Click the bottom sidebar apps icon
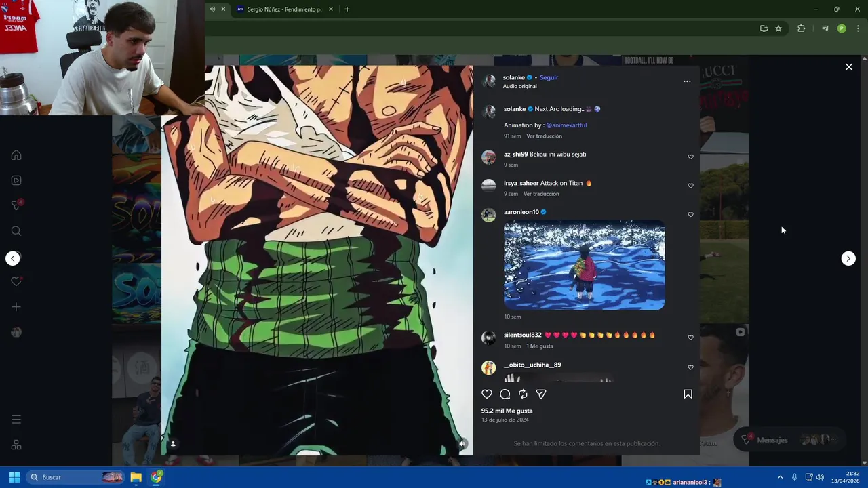Screen dimensions: 868x488 point(16,445)
